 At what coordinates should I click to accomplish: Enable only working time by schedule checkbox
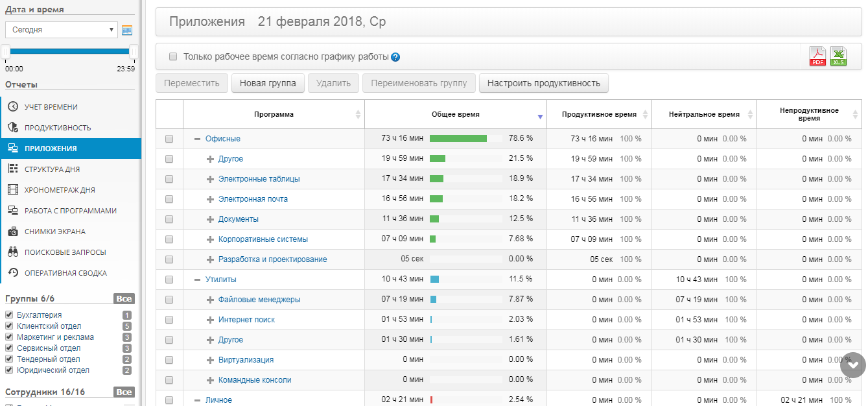(173, 56)
